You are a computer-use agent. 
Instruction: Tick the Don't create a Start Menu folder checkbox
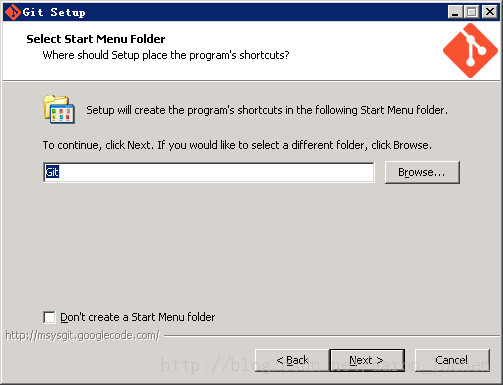[49, 317]
